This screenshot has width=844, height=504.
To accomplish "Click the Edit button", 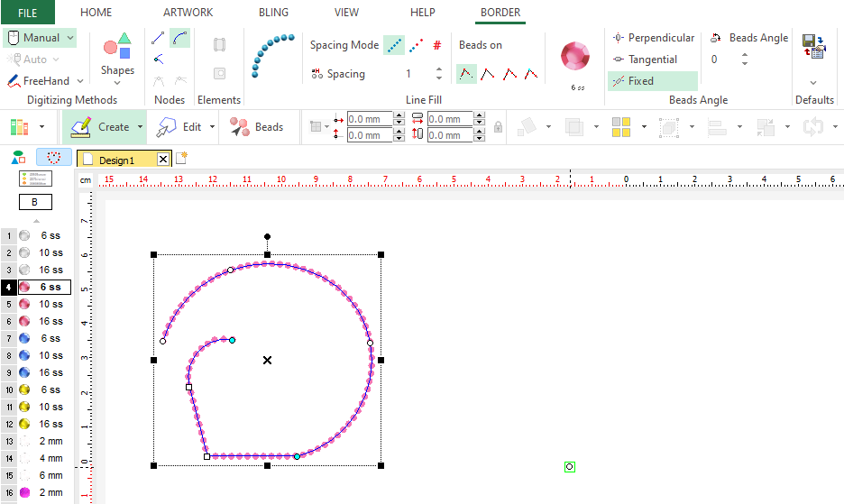I will click(179, 127).
